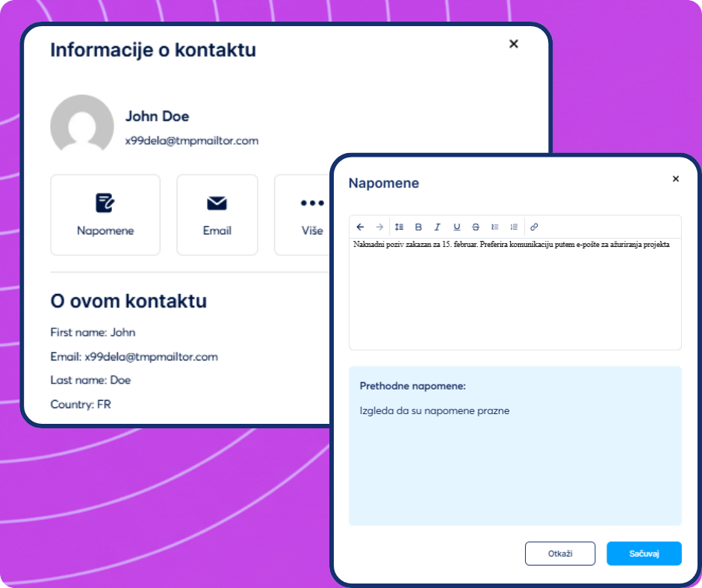The image size is (702, 588).
Task: Click the 'First name: John' detail line
Action: pyautogui.click(x=93, y=333)
